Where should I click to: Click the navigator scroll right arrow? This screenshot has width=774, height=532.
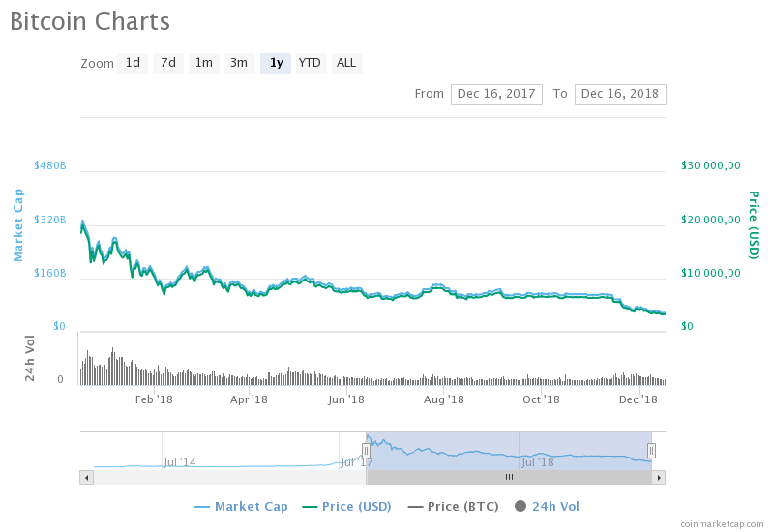click(x=659, y=477)
